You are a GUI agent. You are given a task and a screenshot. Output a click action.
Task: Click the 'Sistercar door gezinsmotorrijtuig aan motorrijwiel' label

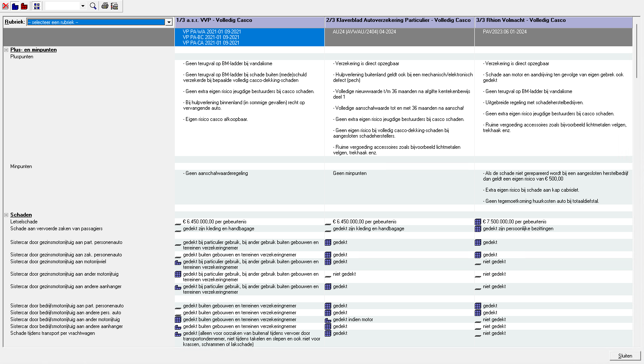[58, 262]
